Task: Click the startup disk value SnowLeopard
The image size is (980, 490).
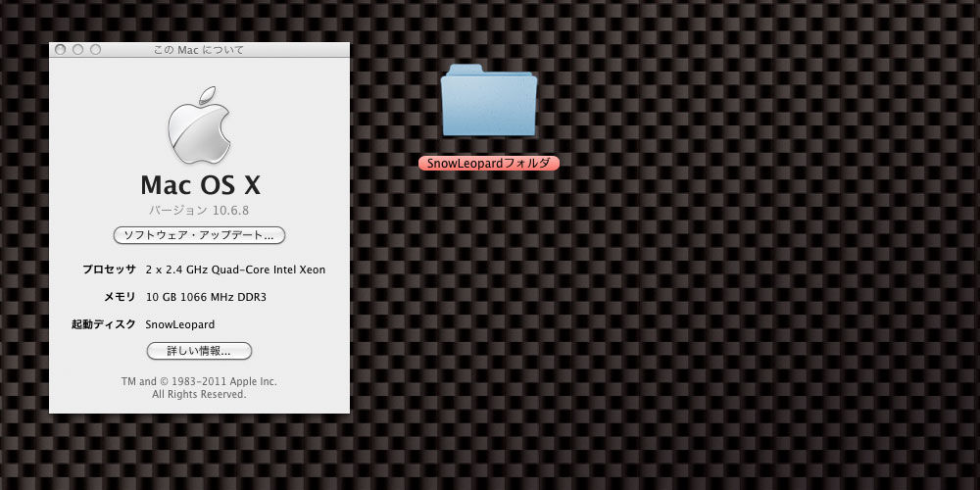Action: (x=180, y=324)
